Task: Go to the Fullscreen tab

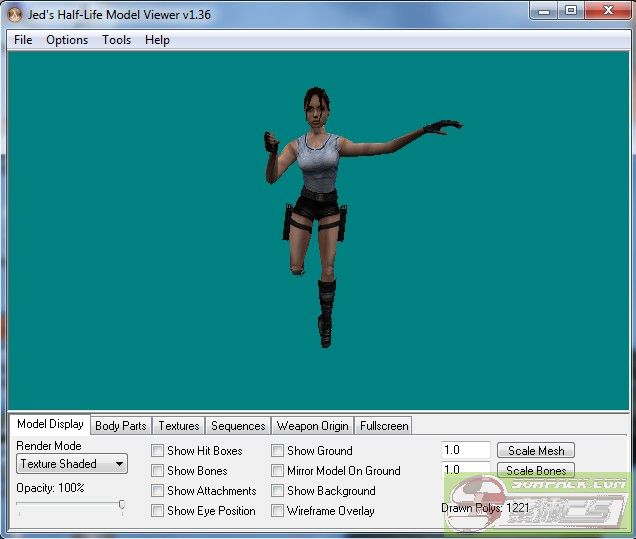Action: pos(384,426)
